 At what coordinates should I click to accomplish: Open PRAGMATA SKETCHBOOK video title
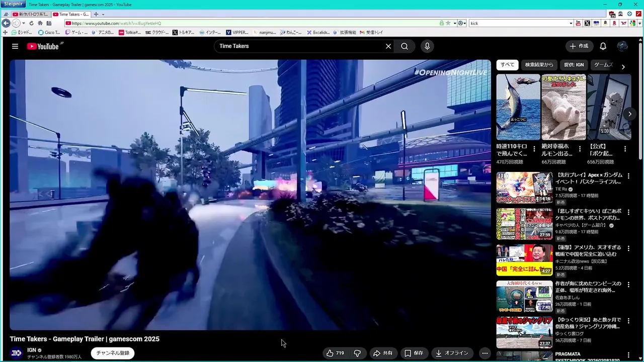[588, 357]
